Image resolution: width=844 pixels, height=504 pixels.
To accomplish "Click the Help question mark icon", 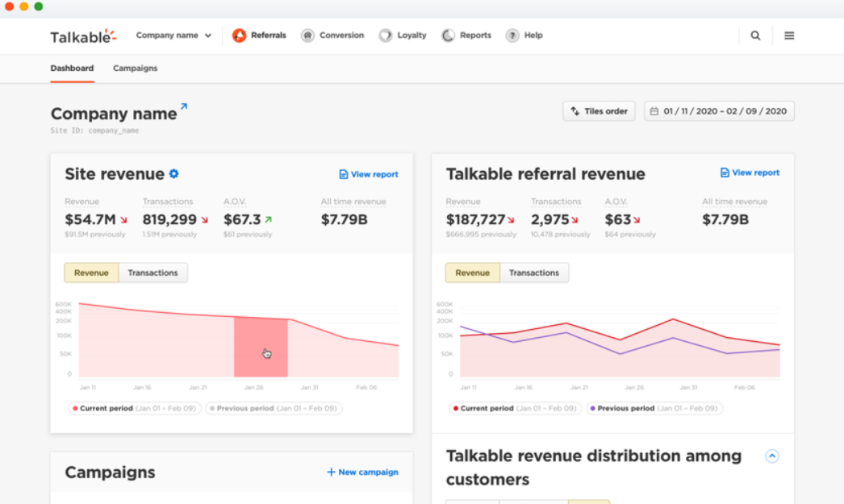I will click(x=512, y=35).
